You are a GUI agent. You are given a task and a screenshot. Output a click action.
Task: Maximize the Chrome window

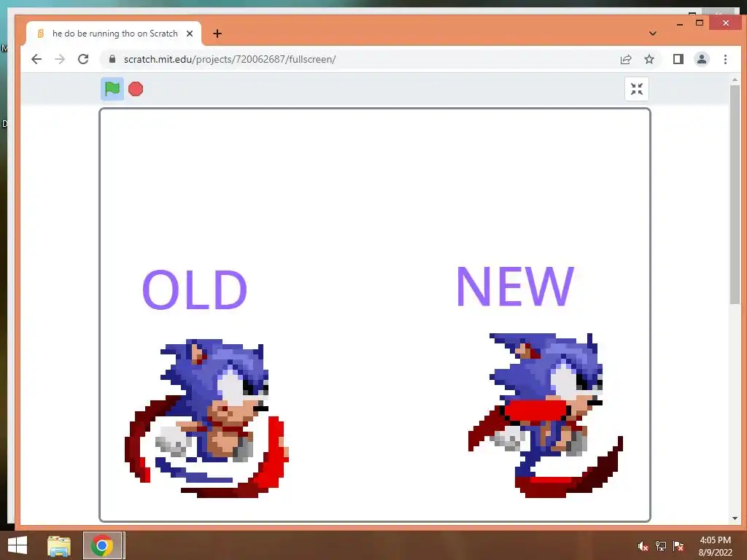tap(700, 23)
